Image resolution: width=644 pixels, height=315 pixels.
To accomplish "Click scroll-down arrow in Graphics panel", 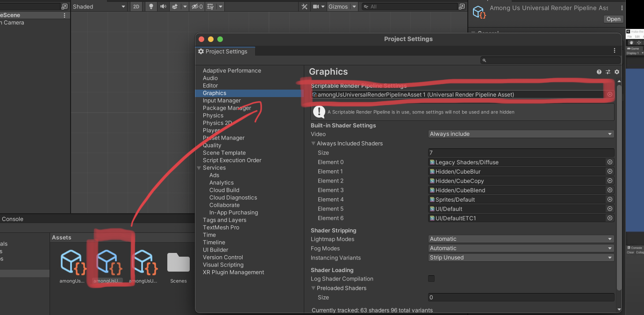I will [x=619, y=309].
